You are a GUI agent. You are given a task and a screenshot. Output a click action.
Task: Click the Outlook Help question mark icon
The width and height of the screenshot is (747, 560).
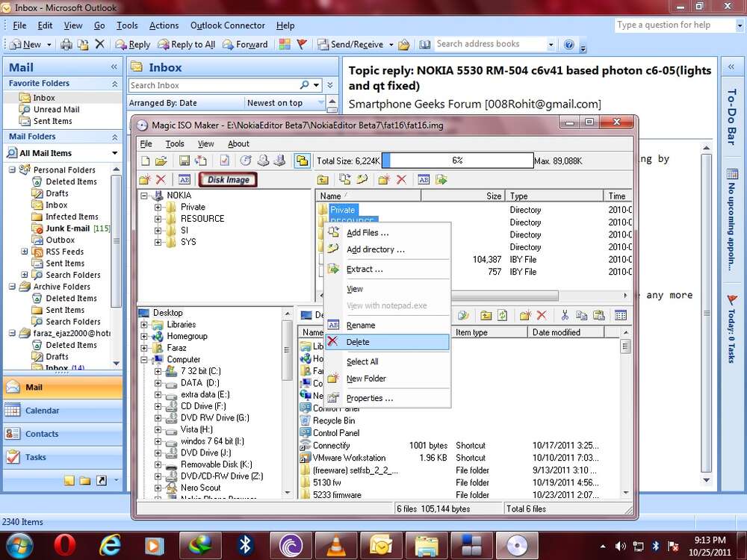[568, 44]
